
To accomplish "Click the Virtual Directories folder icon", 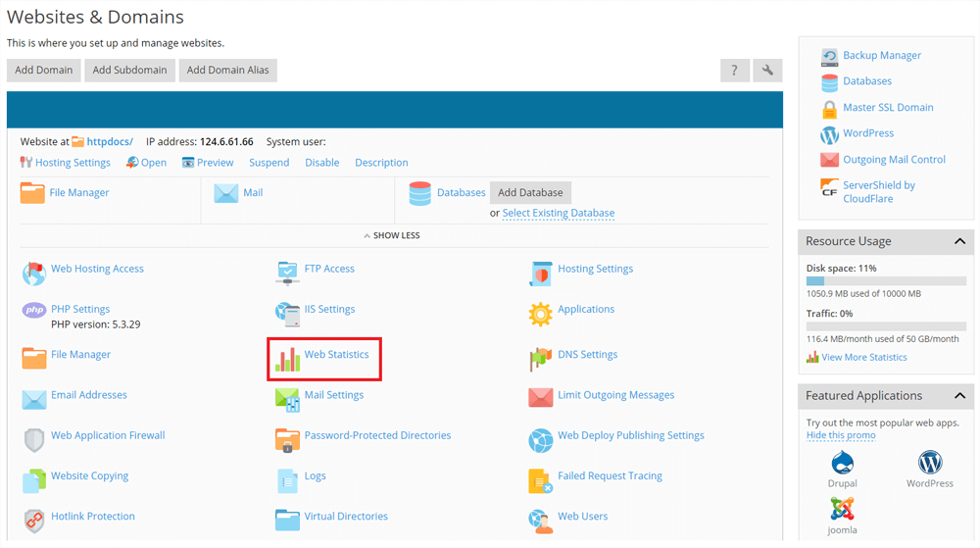I will [287, 520].
